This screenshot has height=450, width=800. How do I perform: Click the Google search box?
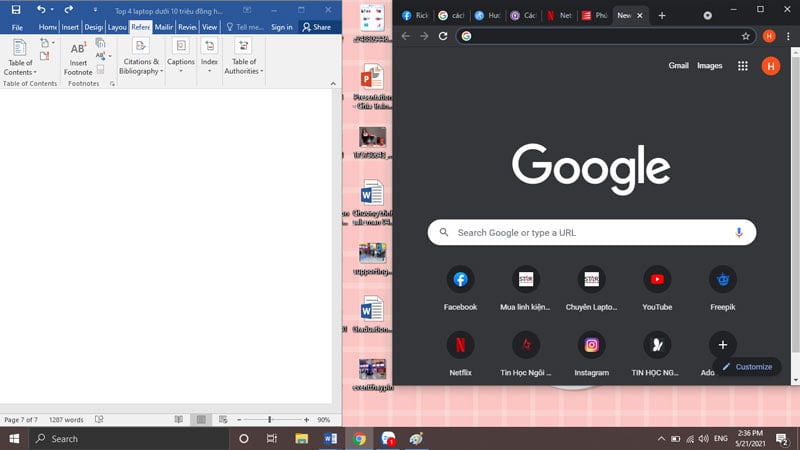[x=590, y=232]
